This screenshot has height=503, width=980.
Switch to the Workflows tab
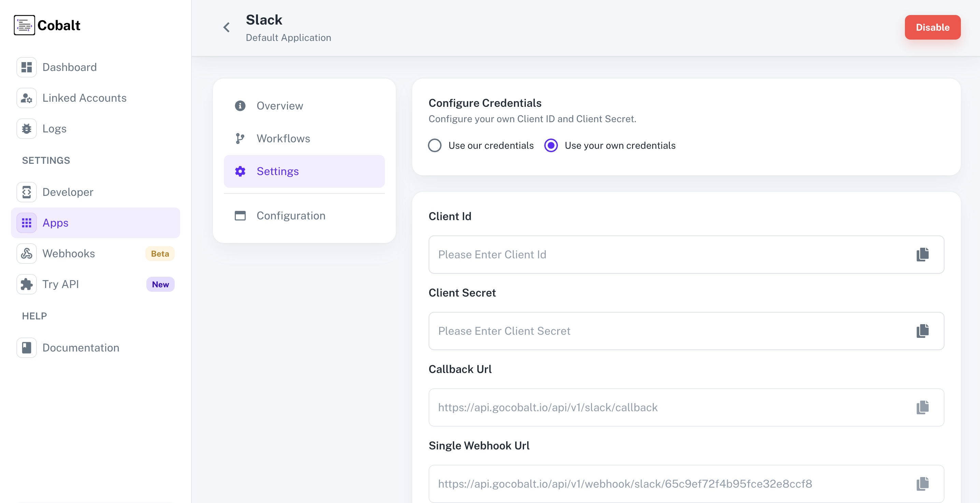pos(283,139)
